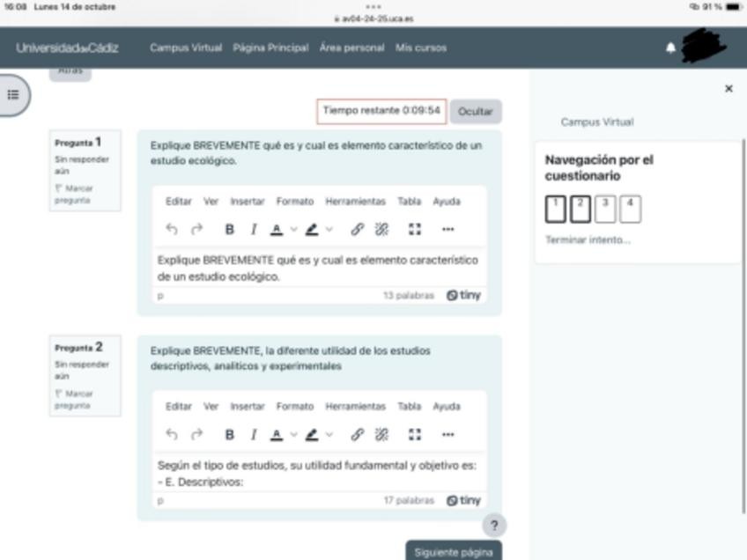This screenshot has width=747, height=560.
Task: Apply text color in Pregunta 1 editor
Action: [x=277, y=230]
